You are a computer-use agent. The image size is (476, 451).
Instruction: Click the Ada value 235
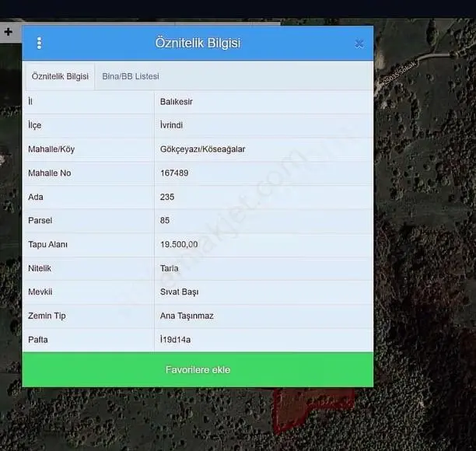pyautogui.click(x=167, y=197)
